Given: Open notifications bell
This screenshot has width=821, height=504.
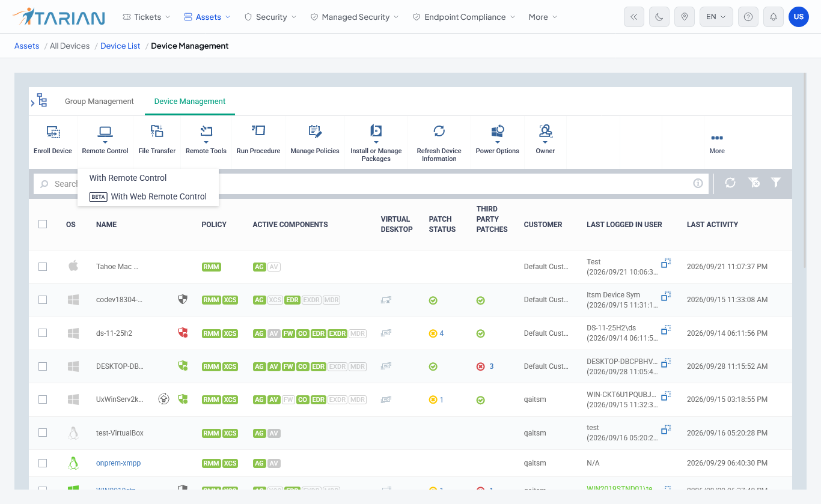Looking at the screenshot, I should click(773, 17).
